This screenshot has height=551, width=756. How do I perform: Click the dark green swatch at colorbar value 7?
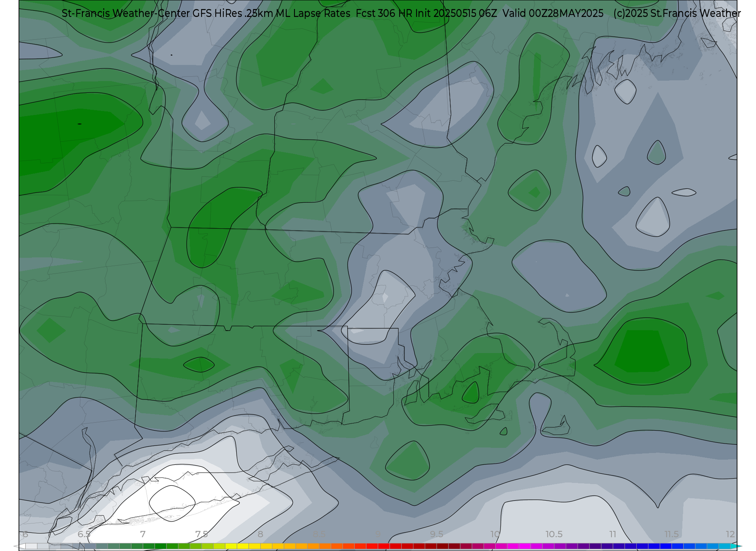[x=149, y=546]
